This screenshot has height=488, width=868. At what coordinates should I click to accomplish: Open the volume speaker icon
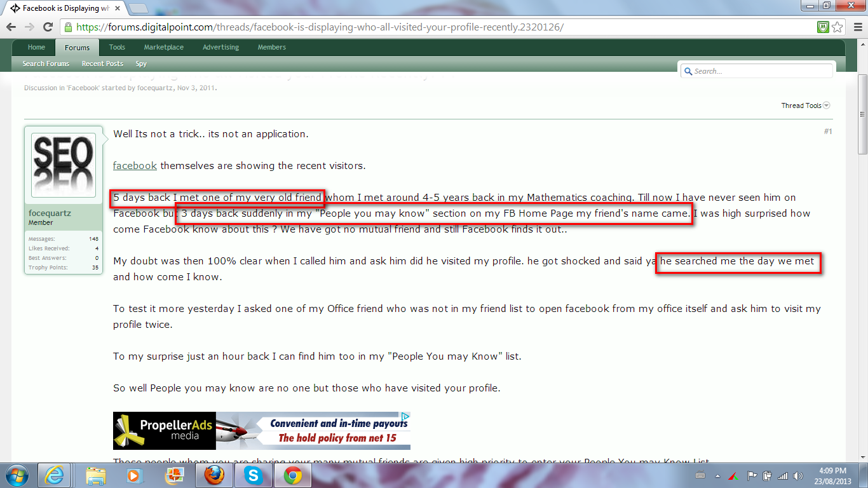click(x=797, y=475)
